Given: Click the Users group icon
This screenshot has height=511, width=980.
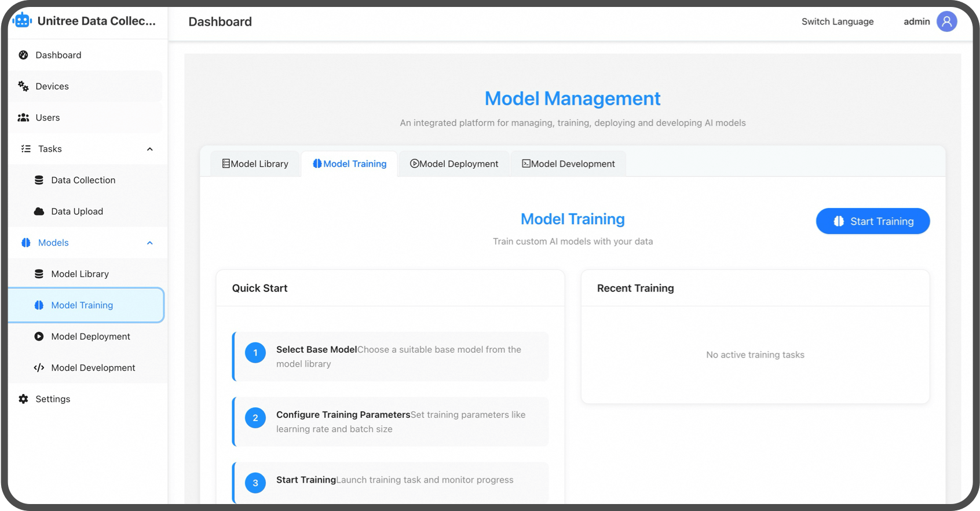Looking at the screenshot, I should click(23, 118).
